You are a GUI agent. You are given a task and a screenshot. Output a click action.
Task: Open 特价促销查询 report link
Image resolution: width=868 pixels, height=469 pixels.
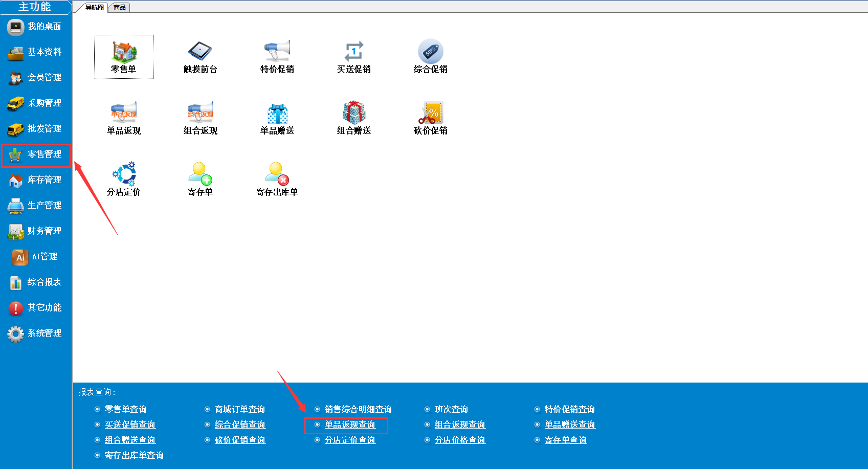click(570, 409)
